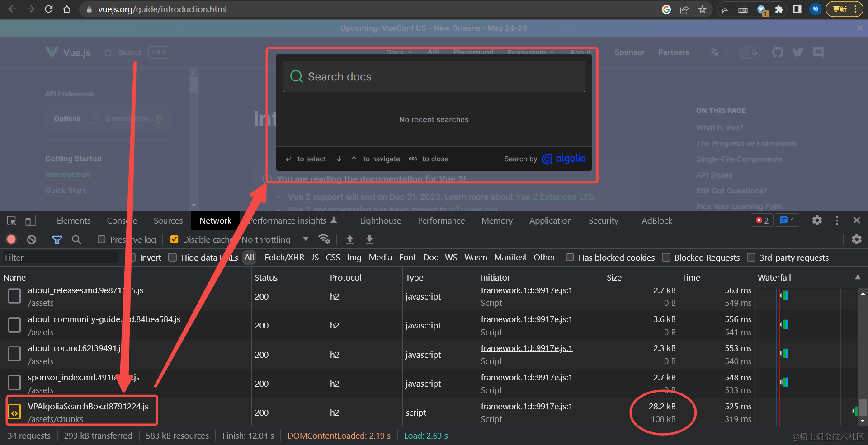Enable the Has blocked cookies checkbox

point(570,258)
